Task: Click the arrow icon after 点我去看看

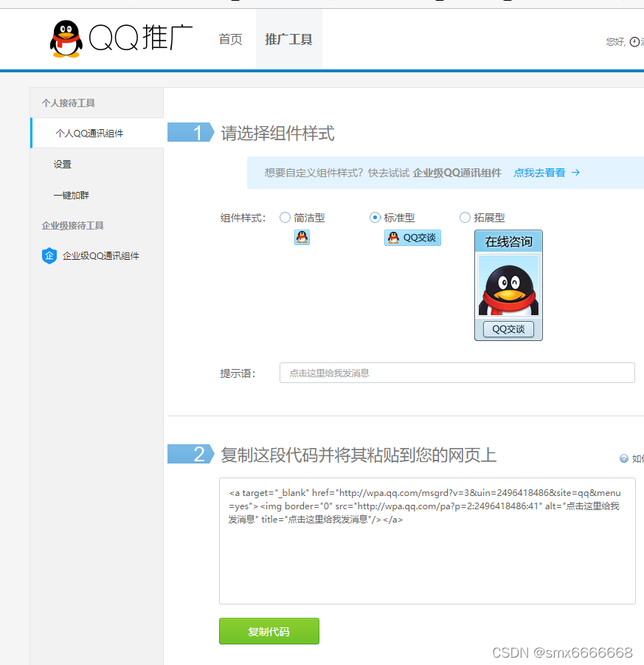Action: [575, 173]
